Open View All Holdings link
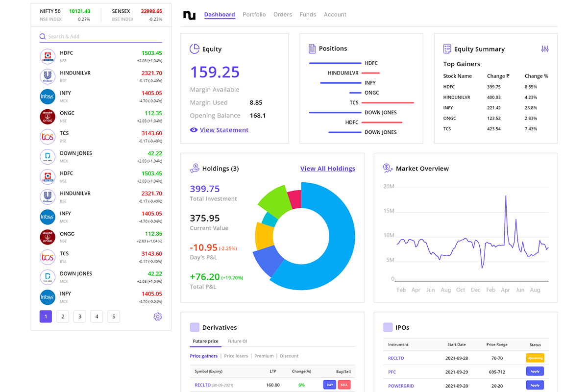Screen dimensions: 588x392 coord(328,169)
